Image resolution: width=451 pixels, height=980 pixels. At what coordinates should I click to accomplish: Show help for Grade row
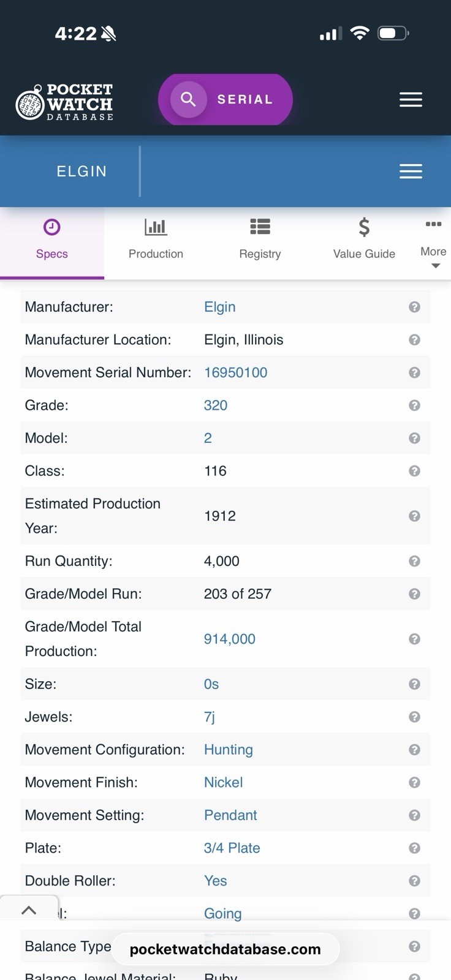click(x=414, y=405)
